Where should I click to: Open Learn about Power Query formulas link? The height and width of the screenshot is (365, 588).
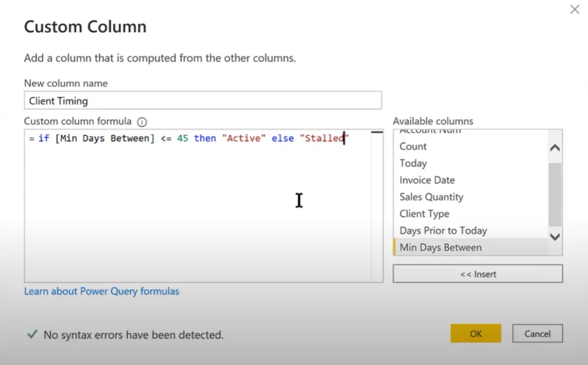101,291
